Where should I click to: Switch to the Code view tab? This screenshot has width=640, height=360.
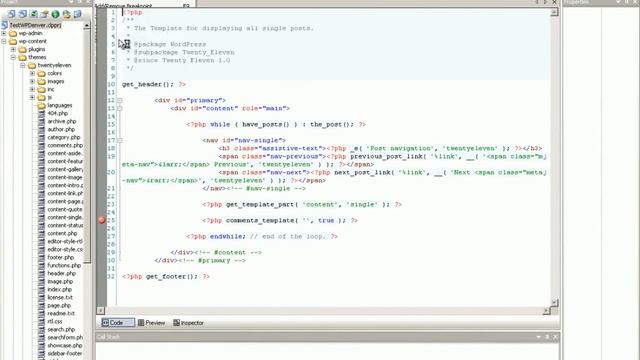pyautogui.click(x=117, y=323)
